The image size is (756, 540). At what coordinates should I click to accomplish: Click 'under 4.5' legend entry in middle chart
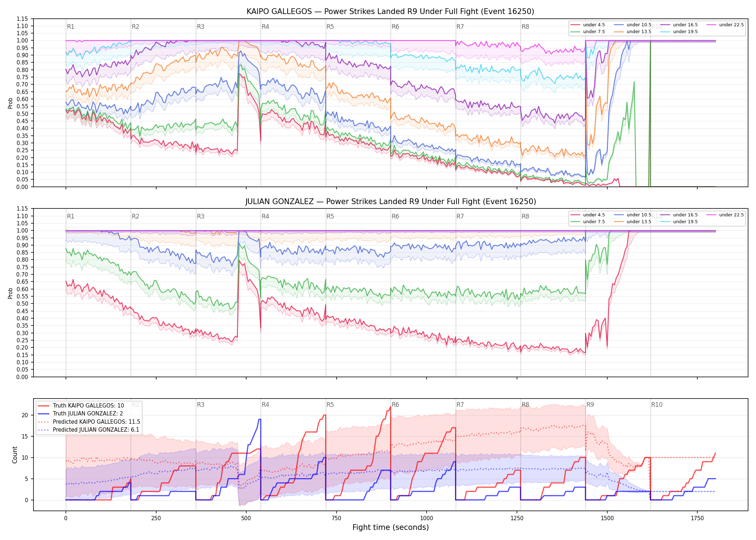(x=588, y=215)
